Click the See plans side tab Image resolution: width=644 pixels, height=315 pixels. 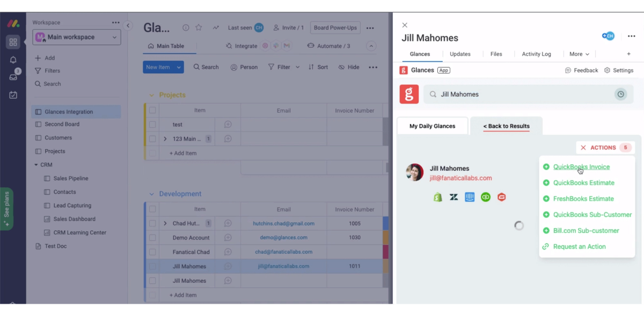point(7,209)
